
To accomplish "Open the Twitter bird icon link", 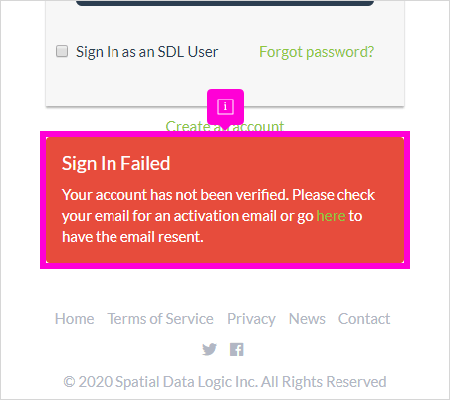I will point(209,350).
